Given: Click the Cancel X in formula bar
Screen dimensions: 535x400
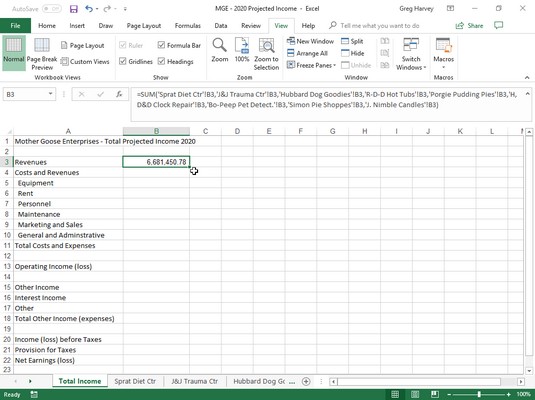Looking at the screenshot, I should point(81,94).
